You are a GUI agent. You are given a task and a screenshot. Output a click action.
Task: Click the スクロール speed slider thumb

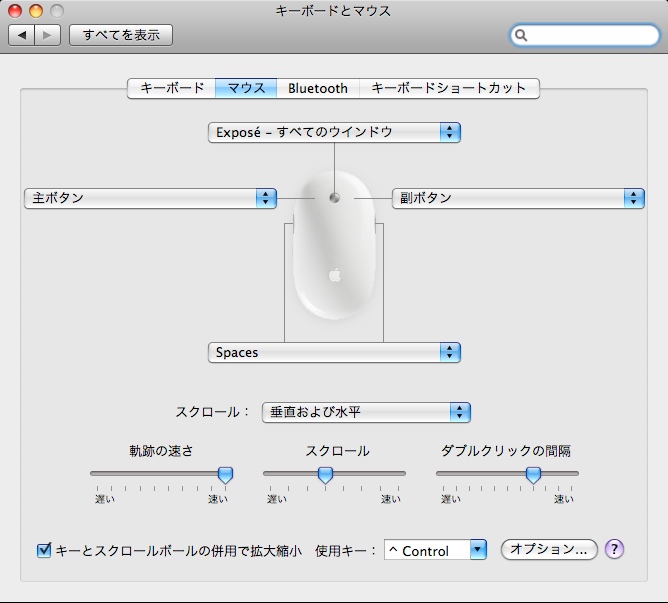coord(325,474)
